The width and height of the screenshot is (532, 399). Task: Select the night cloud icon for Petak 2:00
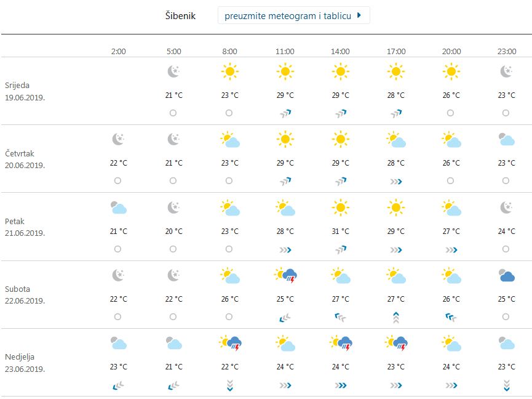(117, 208)
